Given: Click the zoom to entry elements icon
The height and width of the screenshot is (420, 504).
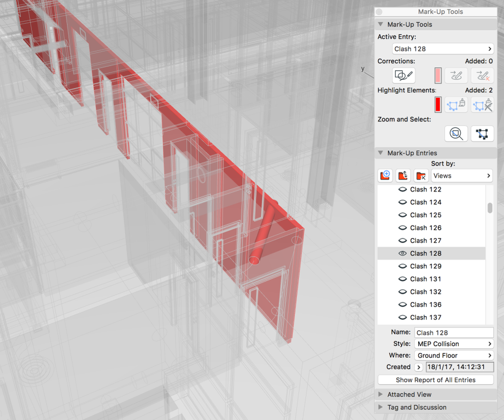Looking at the screenshot, I should point(456,134).
